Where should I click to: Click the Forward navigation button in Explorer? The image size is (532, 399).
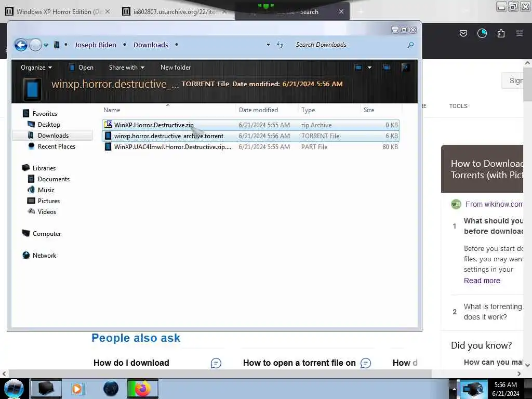[36, 45]
